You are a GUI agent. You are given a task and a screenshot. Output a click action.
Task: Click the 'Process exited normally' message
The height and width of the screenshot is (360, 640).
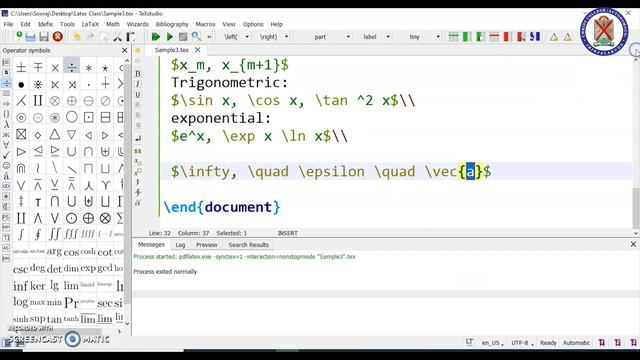coord(165,271)
